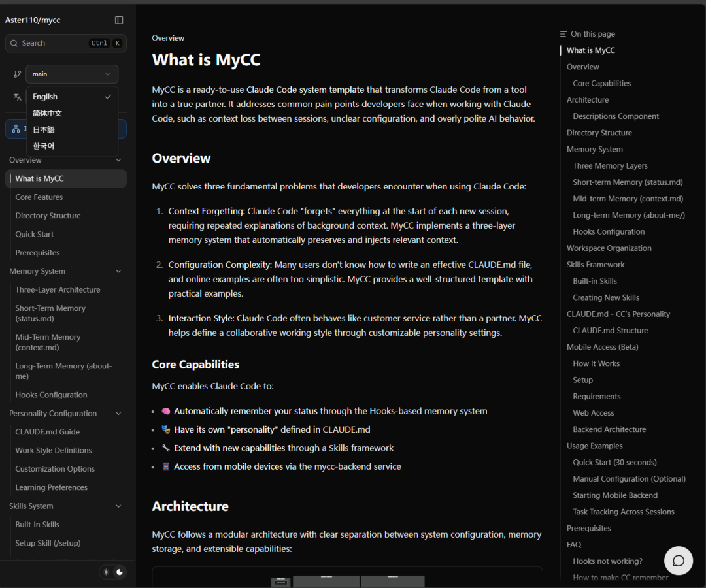Switch to dark mode moon icon
Screen dimensions: 706x588
point(120,572)
